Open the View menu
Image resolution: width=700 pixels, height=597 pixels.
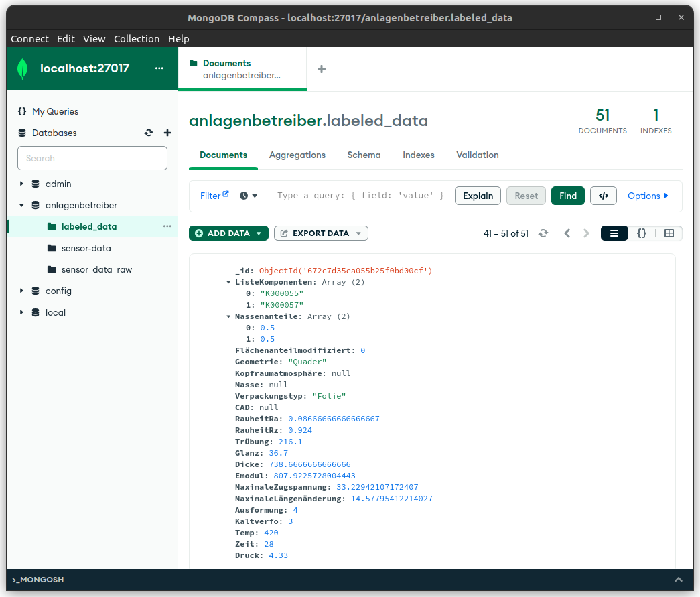pos(94,39)
